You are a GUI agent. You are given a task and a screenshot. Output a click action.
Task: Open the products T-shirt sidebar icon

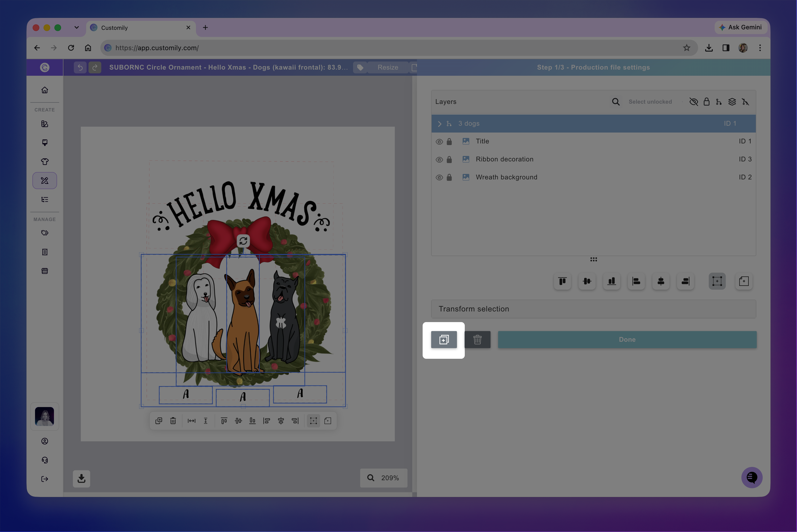(45, 161)
